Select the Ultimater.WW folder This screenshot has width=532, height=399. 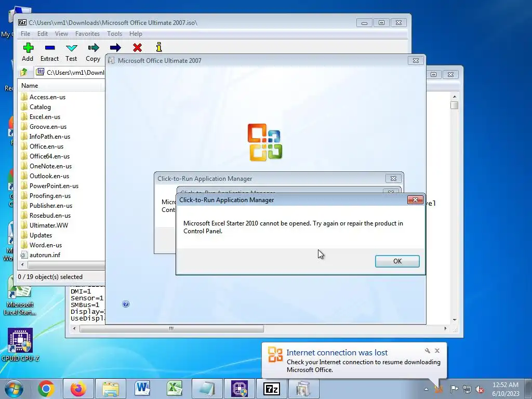pyautogui.click(x=45, y=225)
